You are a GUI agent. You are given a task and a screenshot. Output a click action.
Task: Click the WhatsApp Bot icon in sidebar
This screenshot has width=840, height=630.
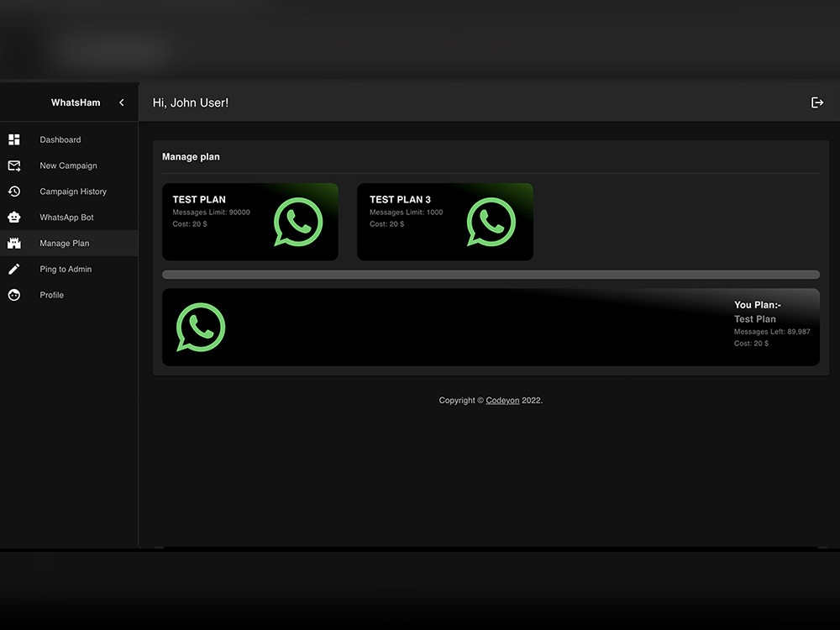click(13, 217)
